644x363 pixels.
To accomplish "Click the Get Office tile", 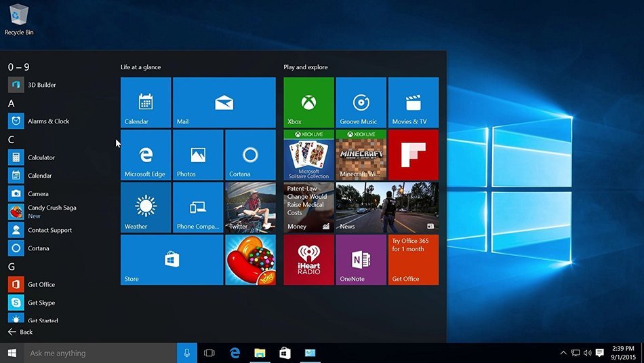I will 414,260.
